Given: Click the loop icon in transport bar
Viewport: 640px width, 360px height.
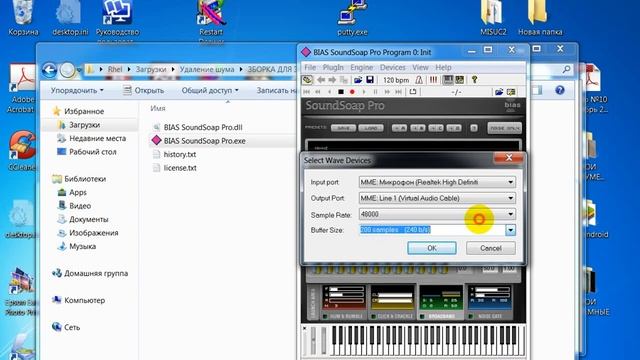Looking at the screenshot, I should pos(413,92).
